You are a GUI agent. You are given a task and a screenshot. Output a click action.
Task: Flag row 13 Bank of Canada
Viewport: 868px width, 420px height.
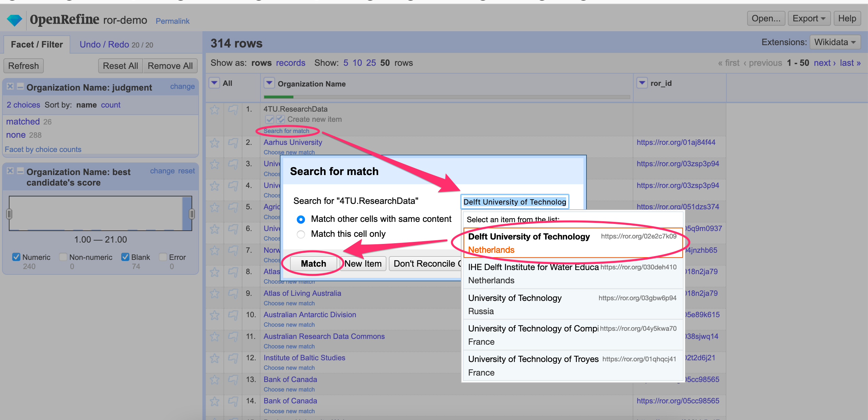click(x=233, y=380)
